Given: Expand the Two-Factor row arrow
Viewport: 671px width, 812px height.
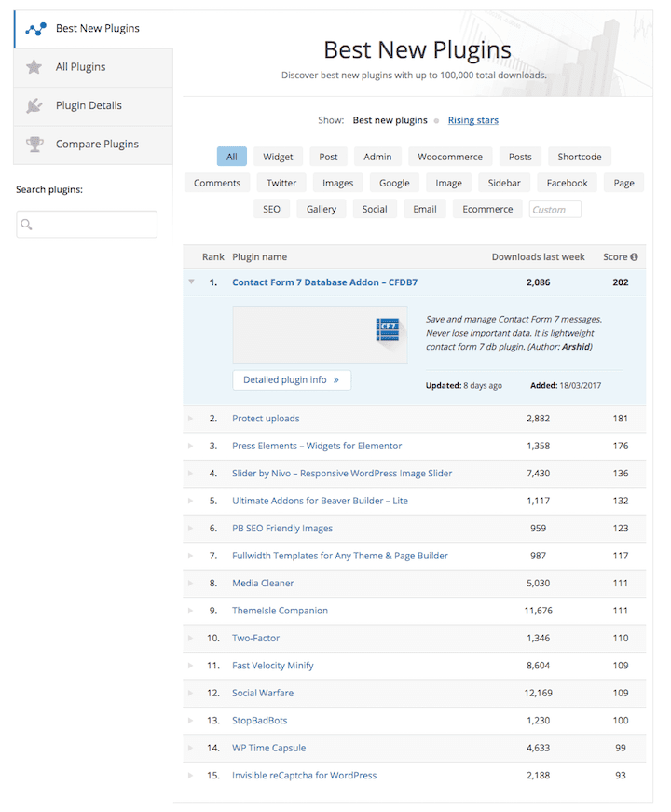Looking at the screenshot, I should coord(190,638).
